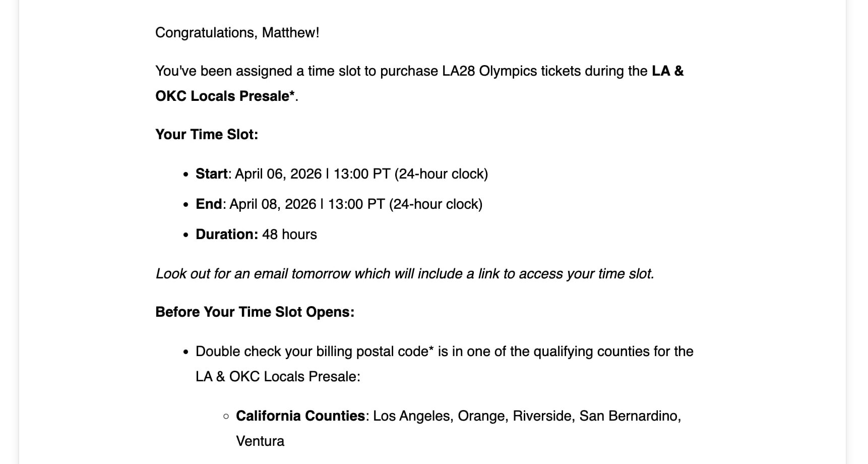Click the "April 08, 2026" end date
The image size is (868, 464).
tap(273, 204)
